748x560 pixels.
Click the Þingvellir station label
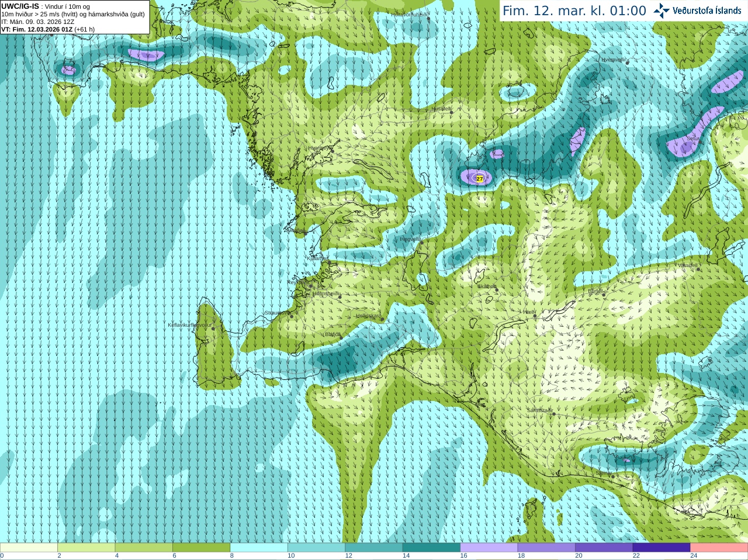410,239
